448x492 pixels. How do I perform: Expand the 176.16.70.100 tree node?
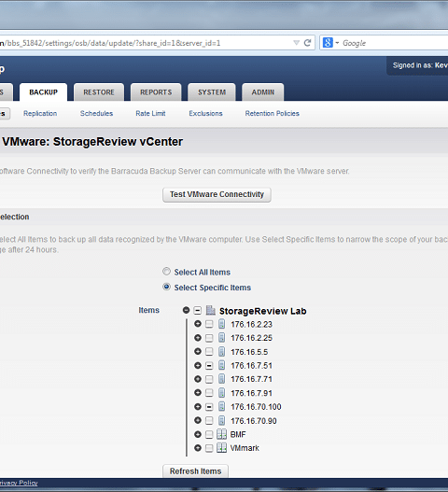click(x=198, y=406)
